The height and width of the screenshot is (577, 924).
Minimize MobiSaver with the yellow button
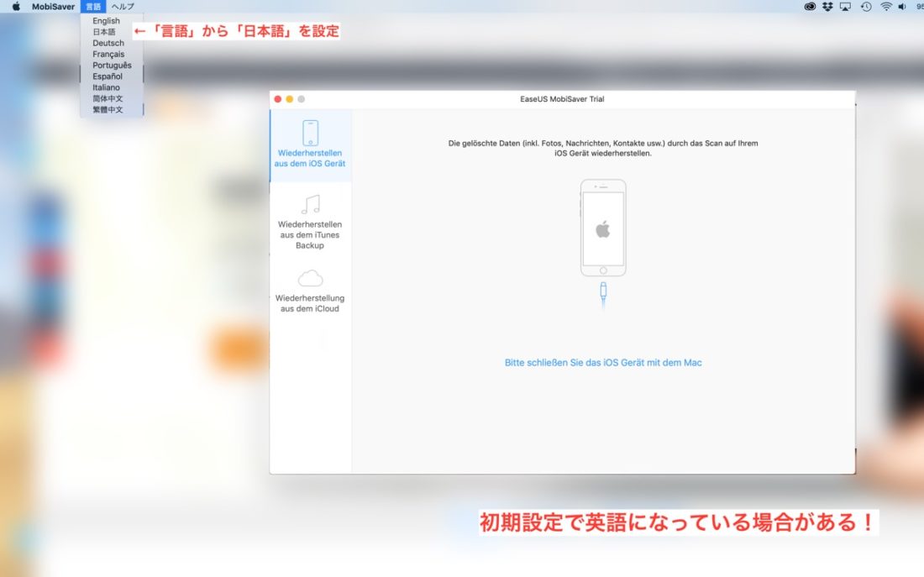289,99
